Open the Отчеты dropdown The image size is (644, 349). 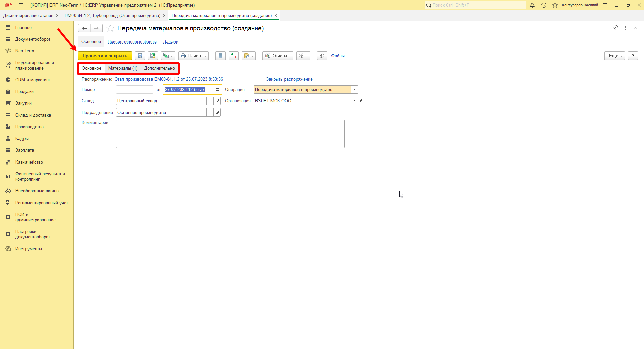point(278,56)
